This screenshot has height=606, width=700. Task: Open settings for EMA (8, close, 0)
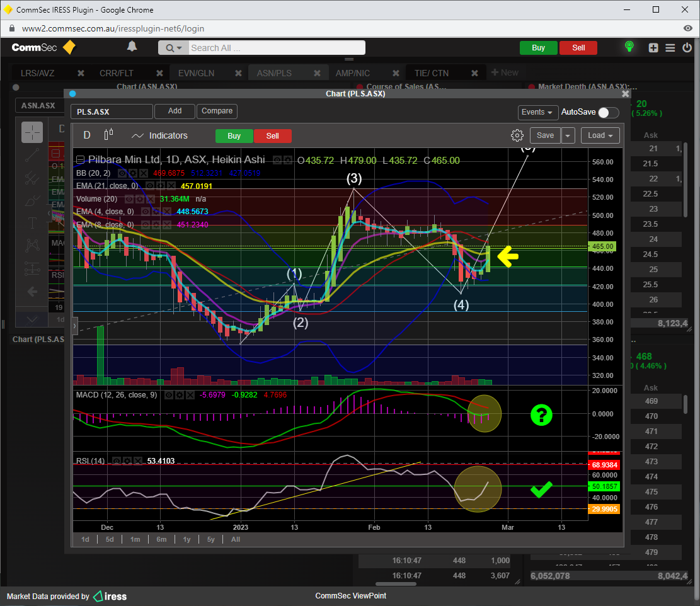coord(156,224)
